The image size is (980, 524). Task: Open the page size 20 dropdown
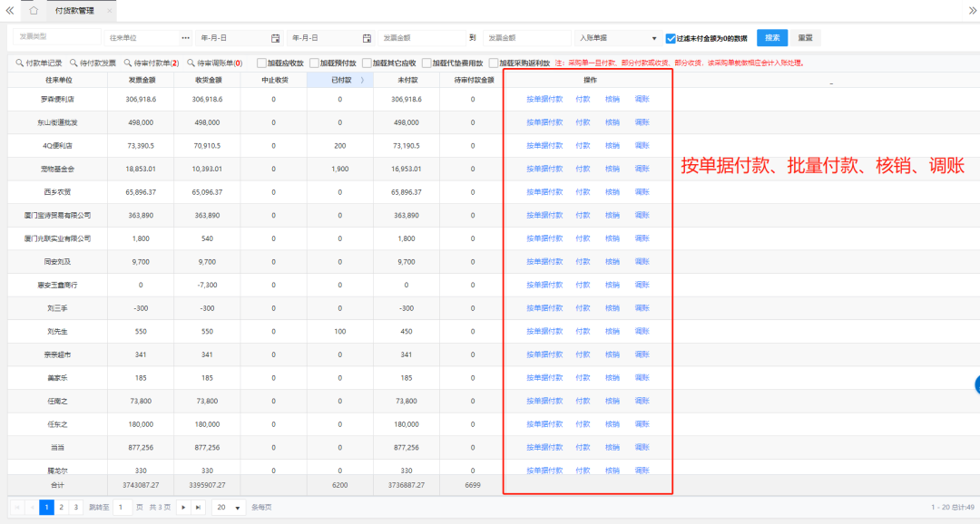(x=228, y=508)
